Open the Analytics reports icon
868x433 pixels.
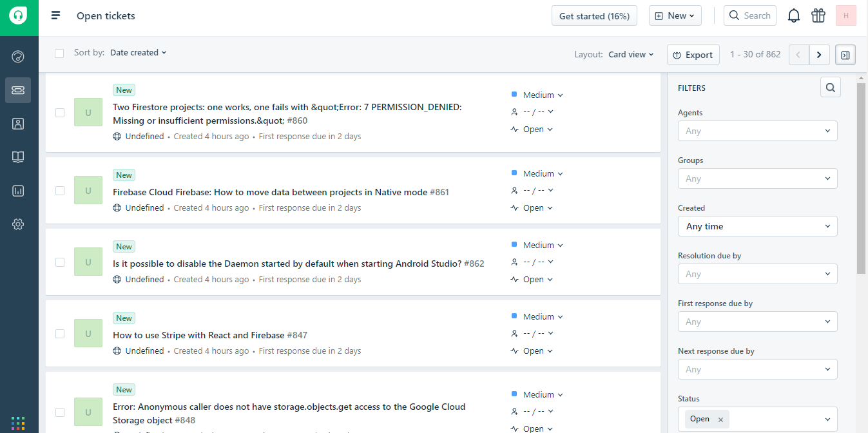pos(18,191)
